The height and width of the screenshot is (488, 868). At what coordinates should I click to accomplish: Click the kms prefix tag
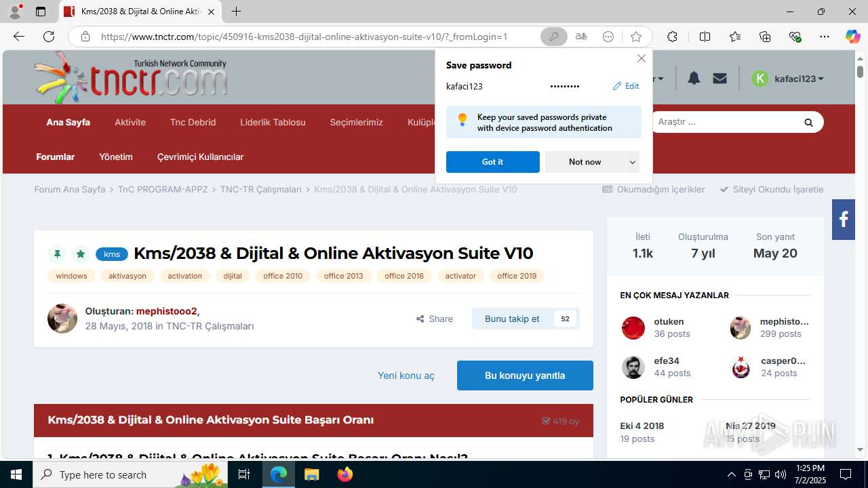(112, 254)
